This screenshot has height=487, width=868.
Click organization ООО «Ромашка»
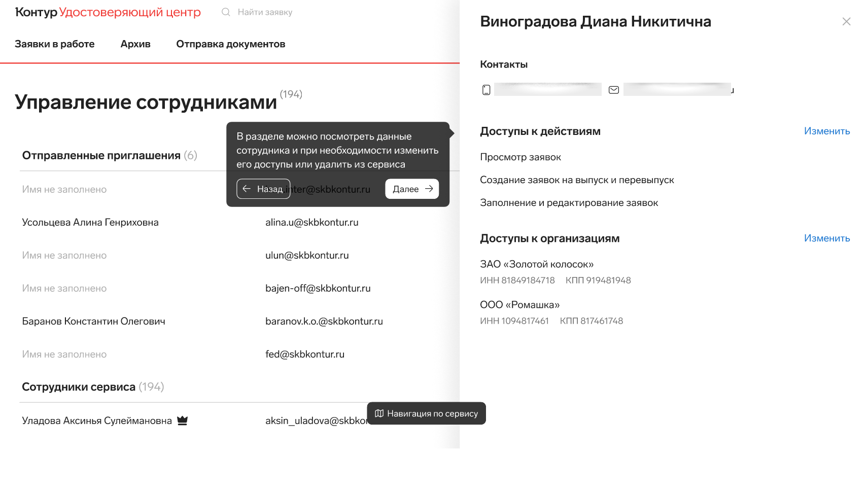click(520, 304)
